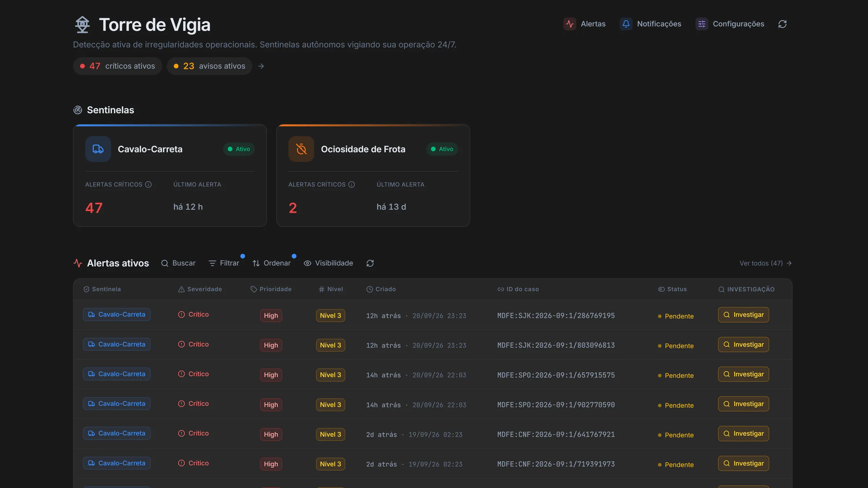Click the refresh icon in the header
Viewport: 868px width, 488px height.
(x=782, y=24)
